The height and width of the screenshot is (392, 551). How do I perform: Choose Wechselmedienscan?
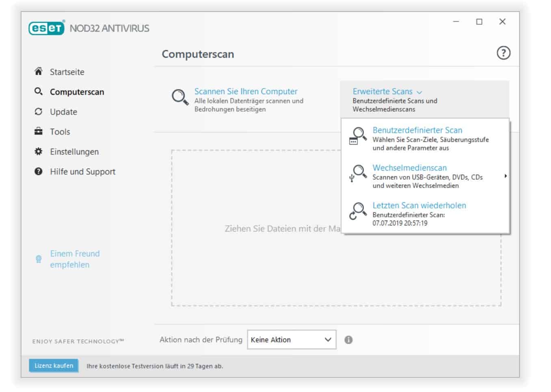(x=410, y=168)
